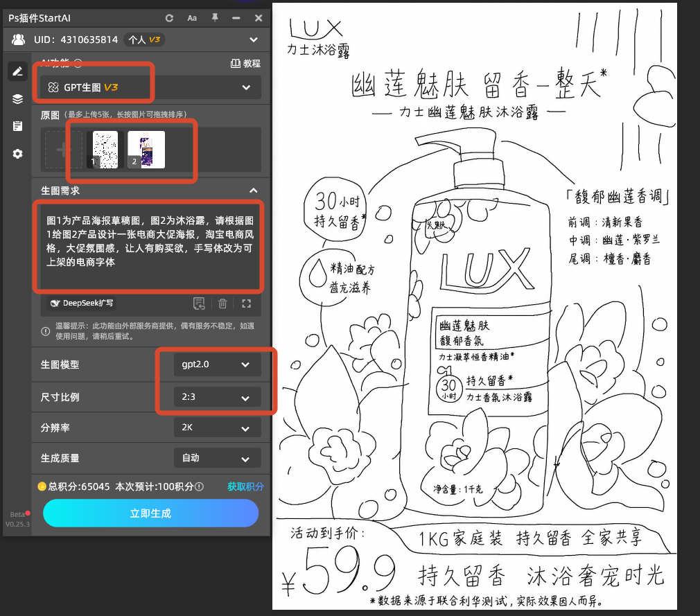This screenshot has width=700, height=616.
Task: Click the help icon beside the AI功能 label
Action: pyautogui.click(x=78, y=63)
